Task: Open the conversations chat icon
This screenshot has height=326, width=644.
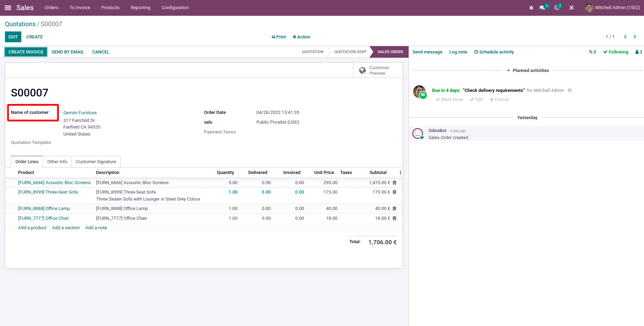Action: (x=542, y=8)
